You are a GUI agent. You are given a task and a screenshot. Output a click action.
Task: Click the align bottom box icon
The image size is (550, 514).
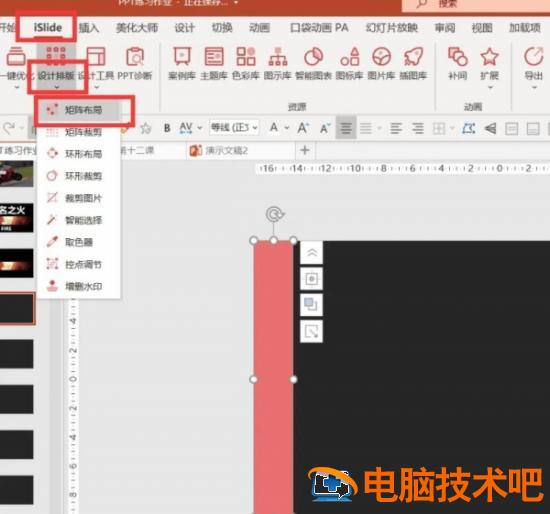pyautogui.click(x=533, y=129)
